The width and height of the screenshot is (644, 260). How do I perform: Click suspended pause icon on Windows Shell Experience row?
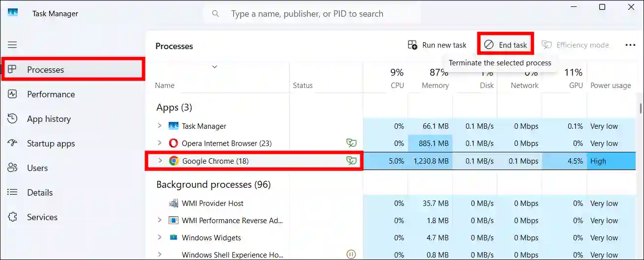[x=351, y=254]
